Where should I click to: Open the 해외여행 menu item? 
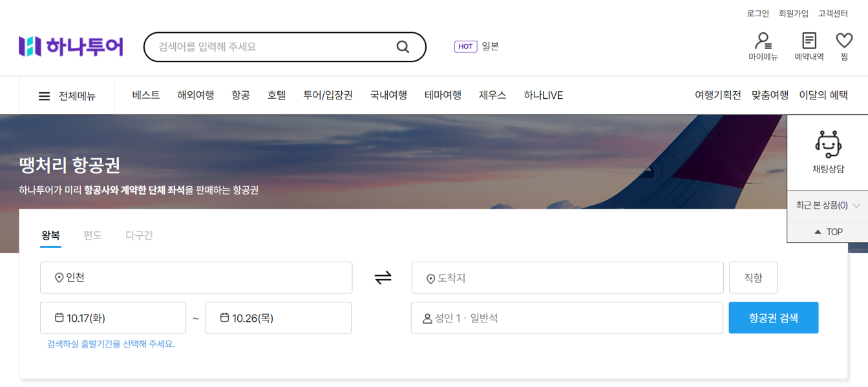196,95
